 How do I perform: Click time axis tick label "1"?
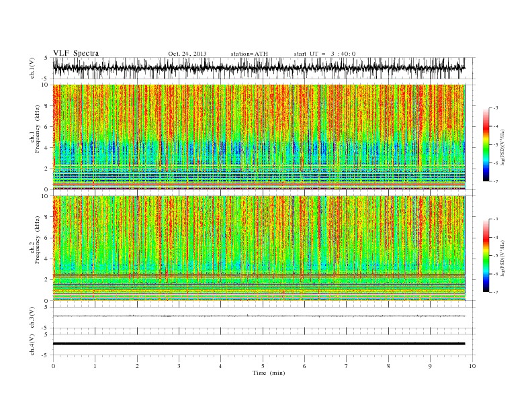95,366
